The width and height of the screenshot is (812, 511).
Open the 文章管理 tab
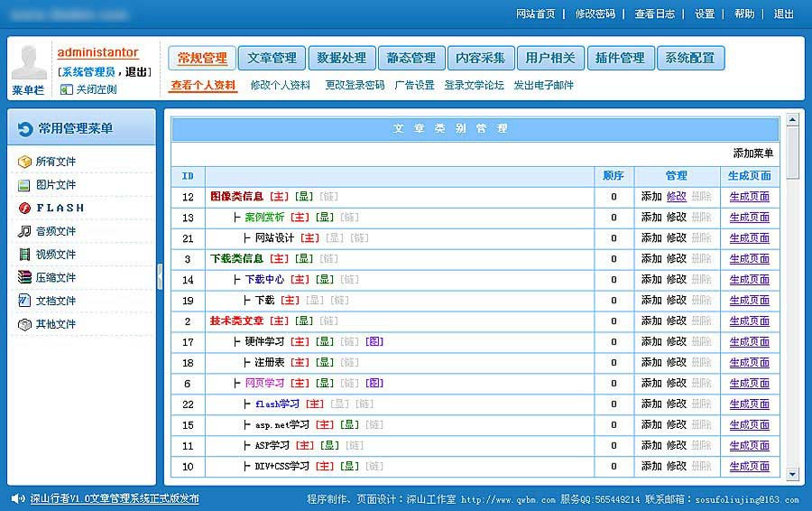pos(272,58)
